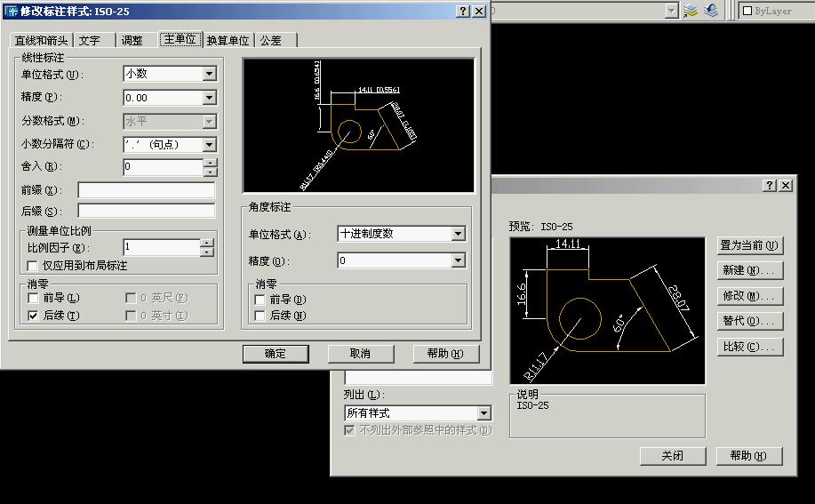This screenshot has width=815, height=504.
Task: Click the 前缀(X) input field
Action: coord(146,190)
